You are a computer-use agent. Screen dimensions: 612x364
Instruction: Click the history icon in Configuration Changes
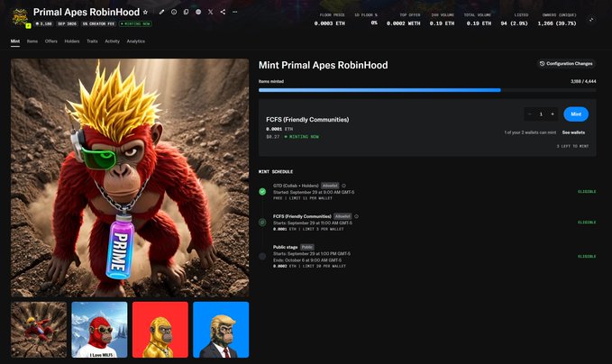(542, 64)
